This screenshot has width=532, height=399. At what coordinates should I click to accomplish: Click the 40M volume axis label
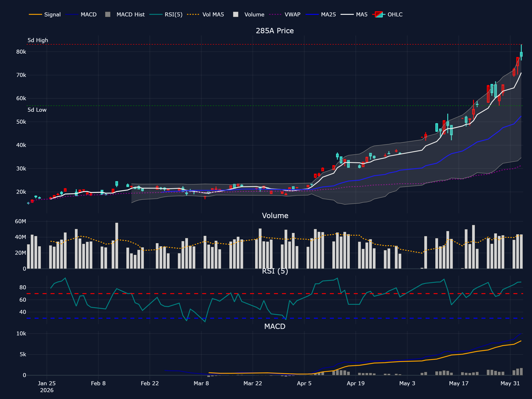(20, 237)
